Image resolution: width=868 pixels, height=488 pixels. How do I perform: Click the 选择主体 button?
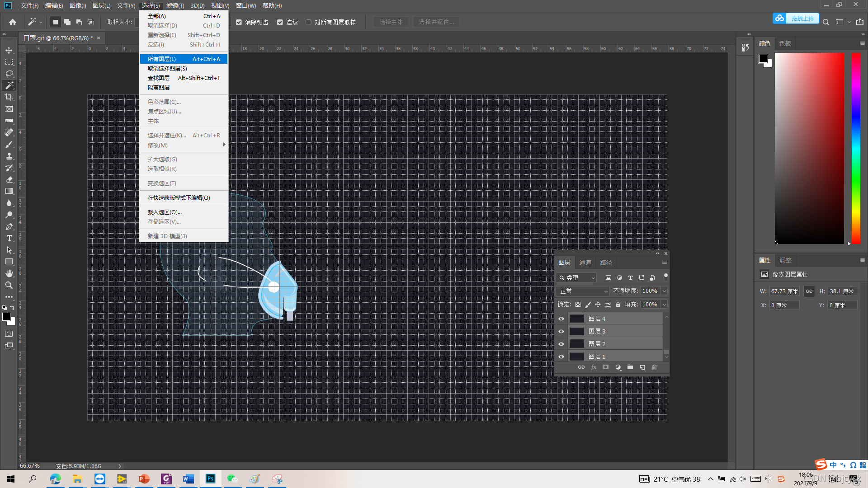point(391,22)
